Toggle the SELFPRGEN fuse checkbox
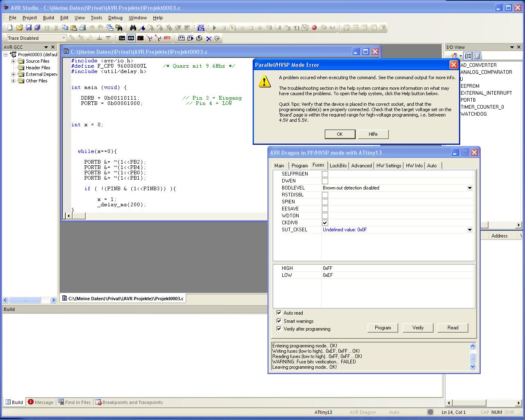 pos(325,174)
